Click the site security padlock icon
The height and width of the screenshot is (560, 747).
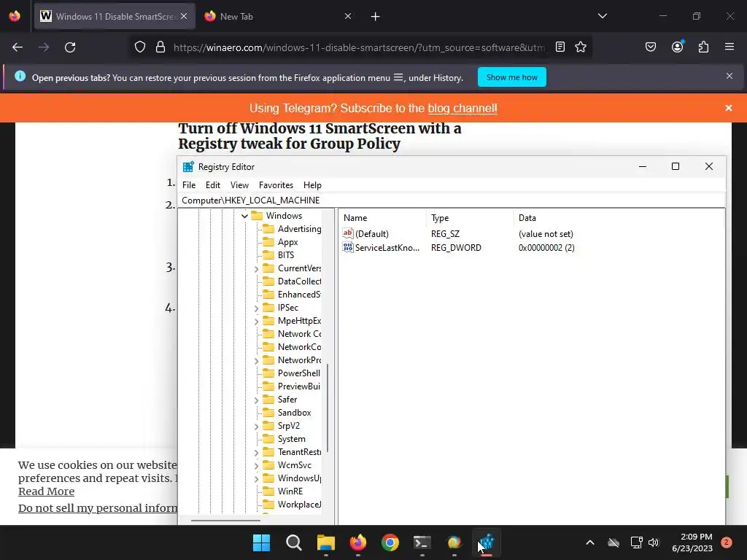(x=160, y=47)
